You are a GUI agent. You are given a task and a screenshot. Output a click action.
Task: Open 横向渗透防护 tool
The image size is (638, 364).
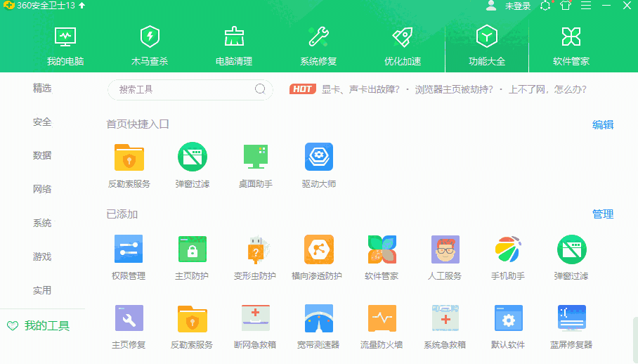(x=317, y=257)
